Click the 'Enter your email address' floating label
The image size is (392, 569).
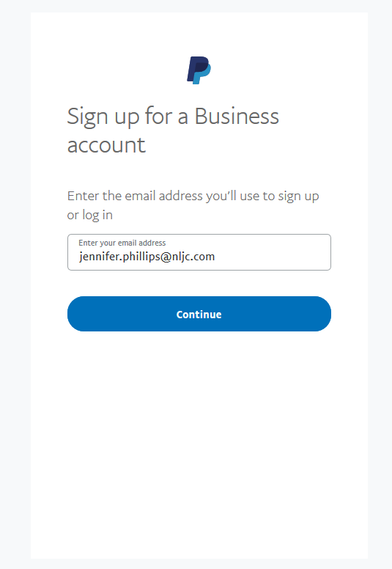(122, 243)
